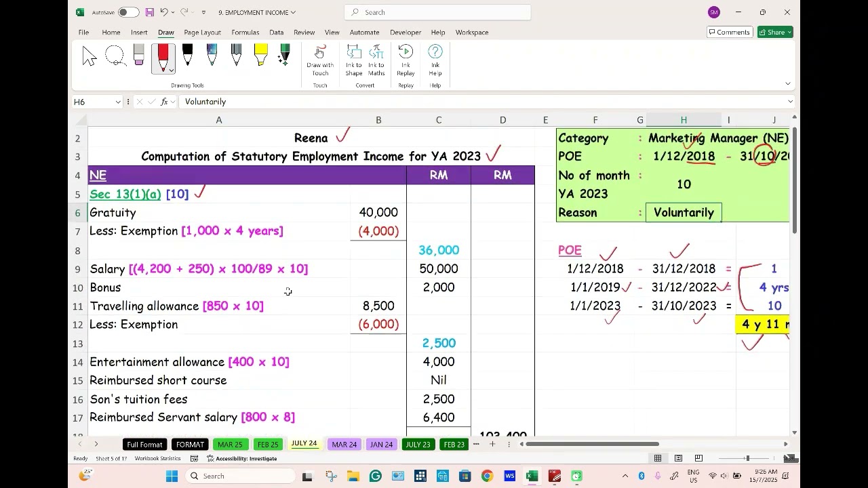
Task: Click Ink to Maths
Action: pyautogui.click(x=376, y=61)
